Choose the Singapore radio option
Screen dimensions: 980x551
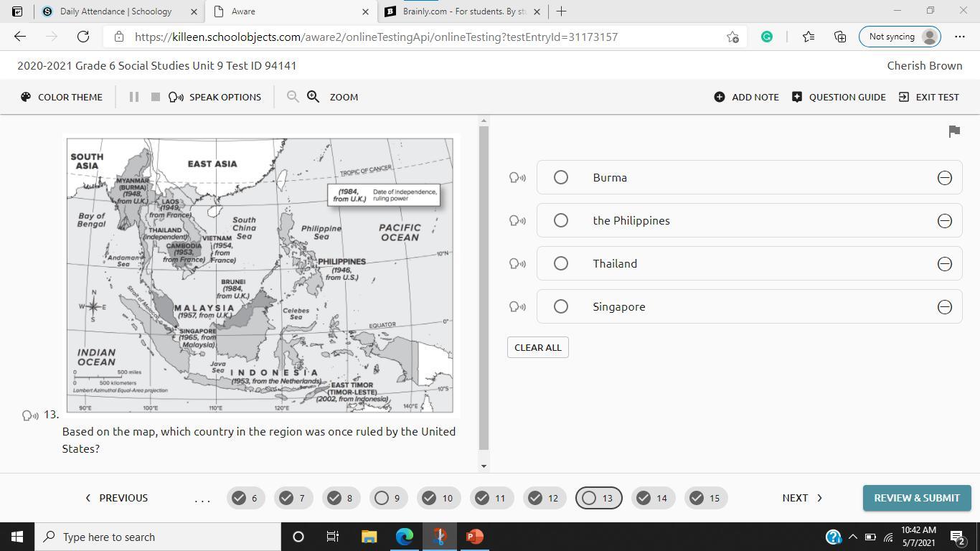(x=561, y=306)
